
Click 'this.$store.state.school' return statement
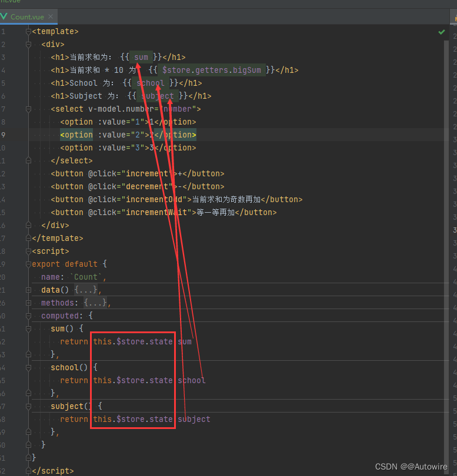point(133,381)
